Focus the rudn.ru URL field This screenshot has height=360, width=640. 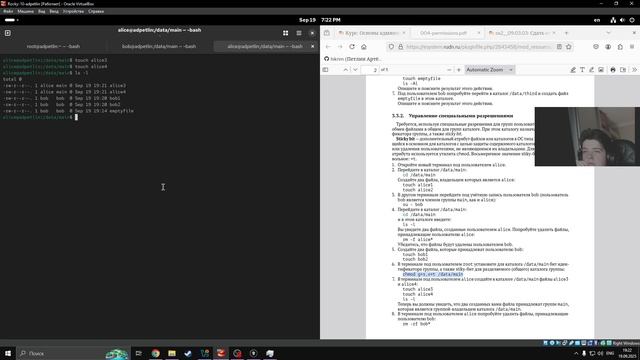click(480, 47)
